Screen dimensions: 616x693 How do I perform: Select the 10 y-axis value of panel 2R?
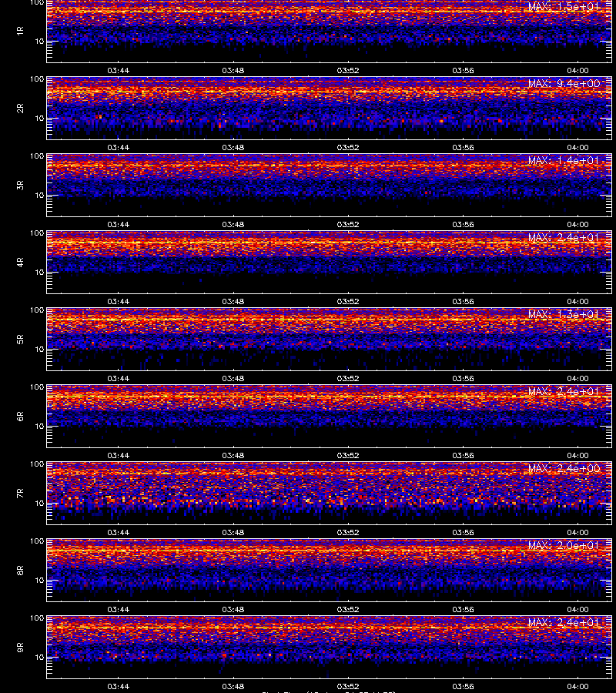(40, 118)
